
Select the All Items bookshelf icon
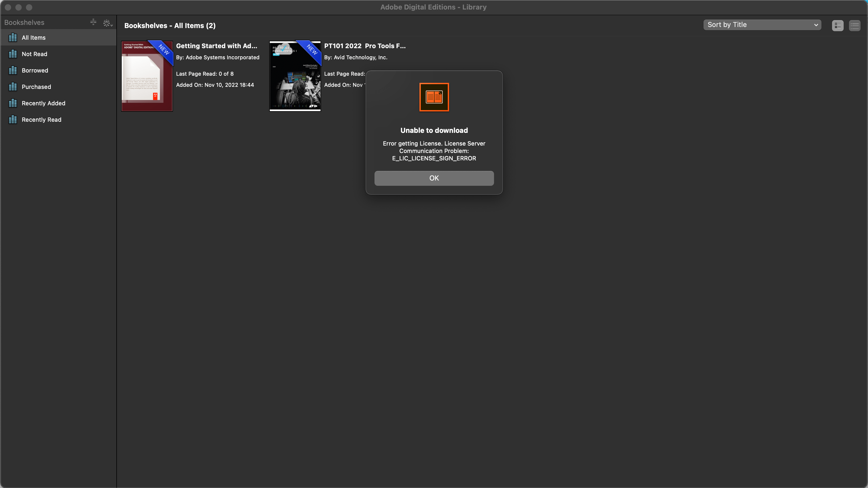click(x=12, y=37)
